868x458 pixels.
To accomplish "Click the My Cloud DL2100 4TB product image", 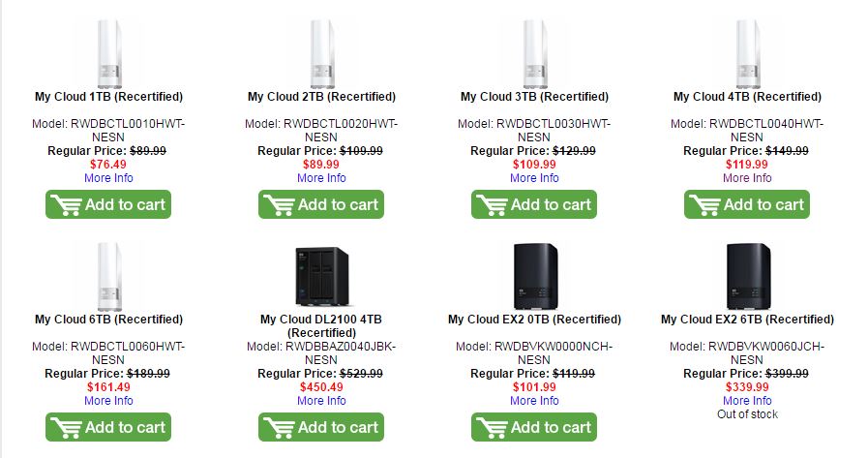I will [321, 276].
